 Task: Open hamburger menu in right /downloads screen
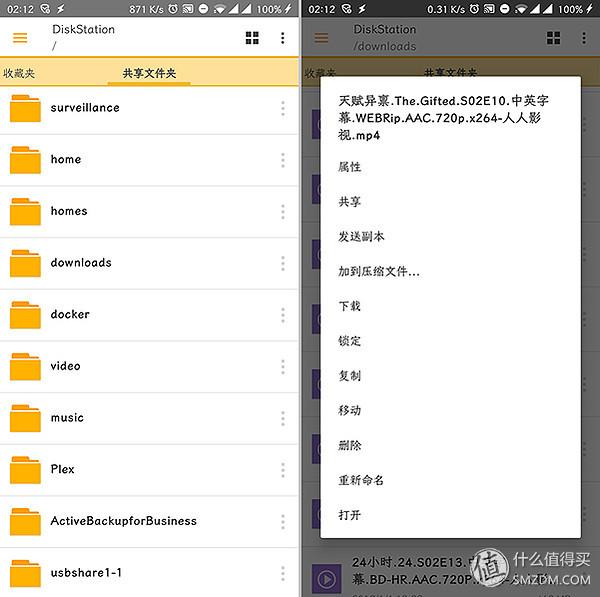[x=321, y=38]
